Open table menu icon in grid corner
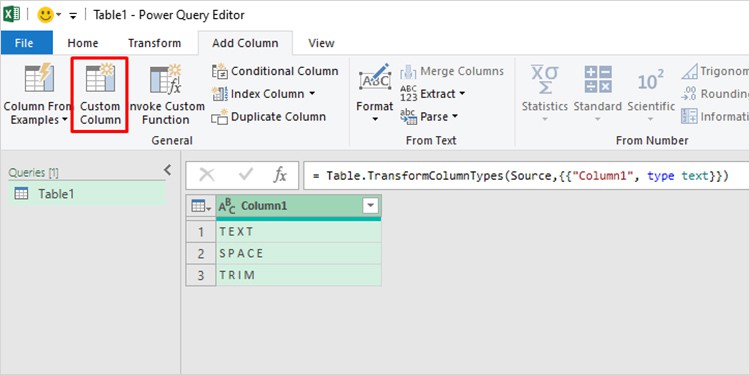This screenshot has width=750, height=375. click(x=201, y=206)
